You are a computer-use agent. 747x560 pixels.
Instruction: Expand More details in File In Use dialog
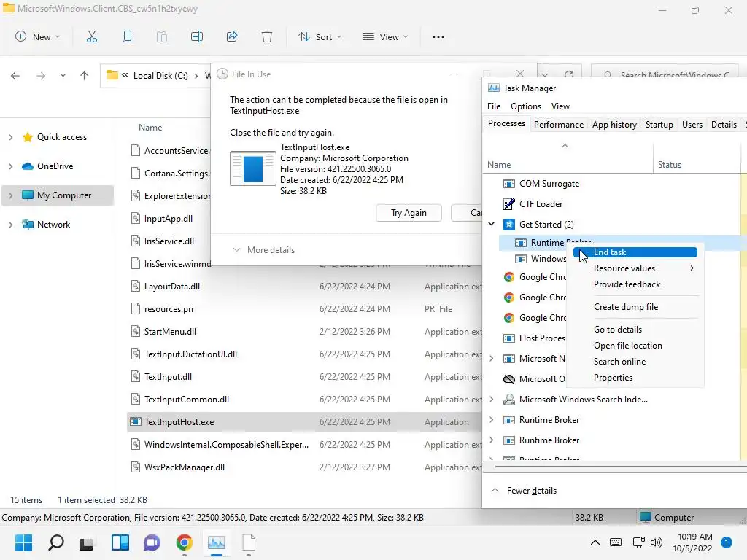263,250
